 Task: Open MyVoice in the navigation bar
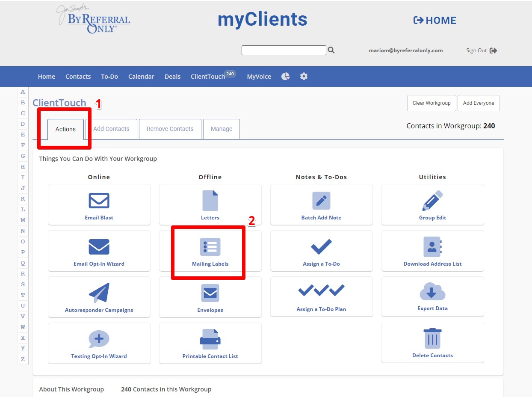tap(259, 77)
